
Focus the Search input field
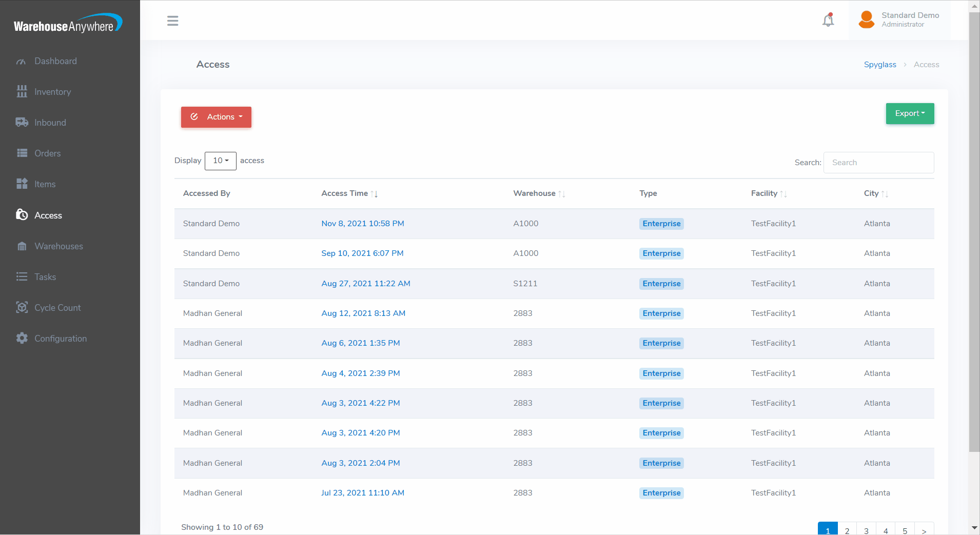click(878, 163)
